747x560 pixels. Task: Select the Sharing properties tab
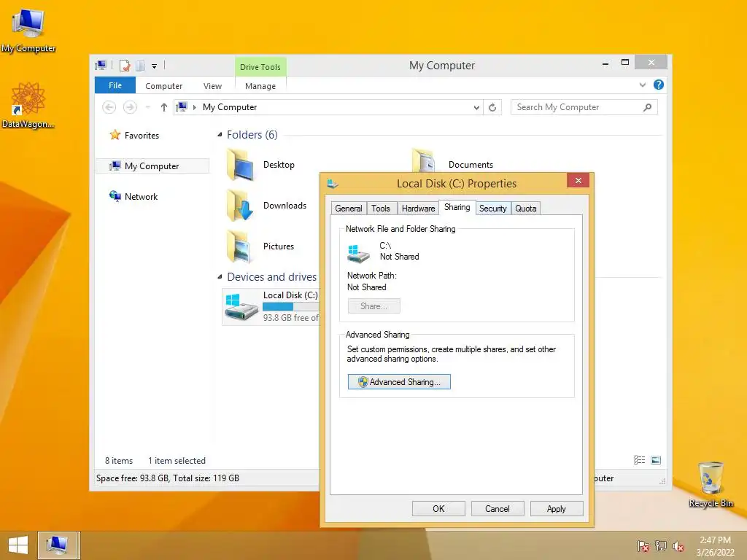pyautogui.click(x=457, y=207)
